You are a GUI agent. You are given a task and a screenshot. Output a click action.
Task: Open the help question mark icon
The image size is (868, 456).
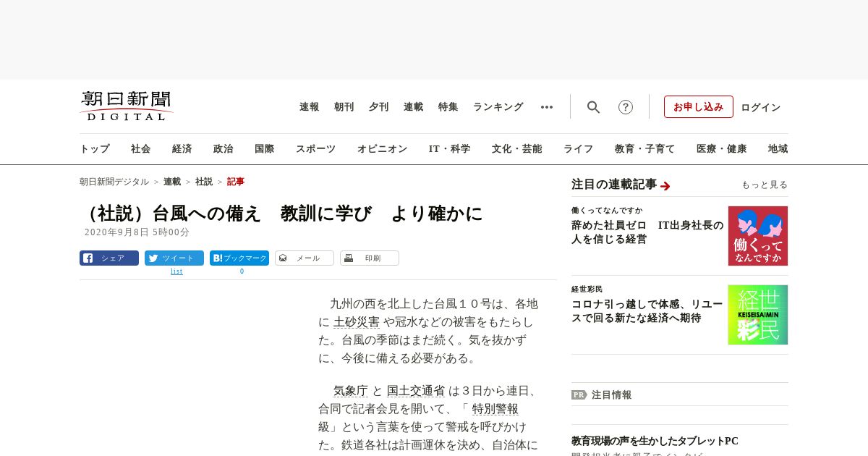coord(626,107)
